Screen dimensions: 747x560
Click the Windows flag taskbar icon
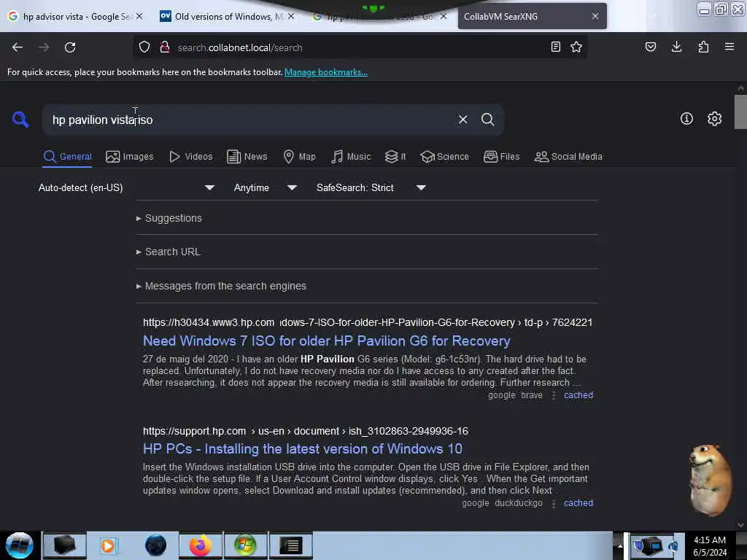point(245,545)
